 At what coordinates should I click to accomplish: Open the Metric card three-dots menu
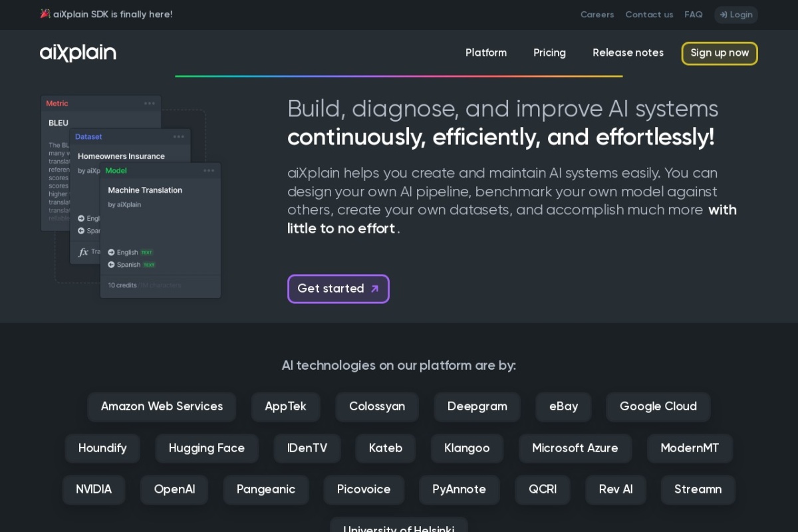tap(150, 103)
